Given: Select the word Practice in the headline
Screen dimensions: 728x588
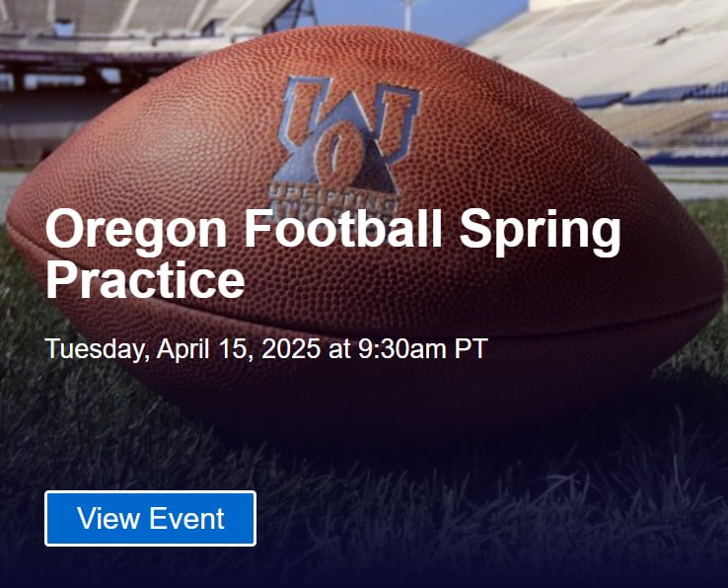Looking at the screenshot, I should (x=145, y=280).
